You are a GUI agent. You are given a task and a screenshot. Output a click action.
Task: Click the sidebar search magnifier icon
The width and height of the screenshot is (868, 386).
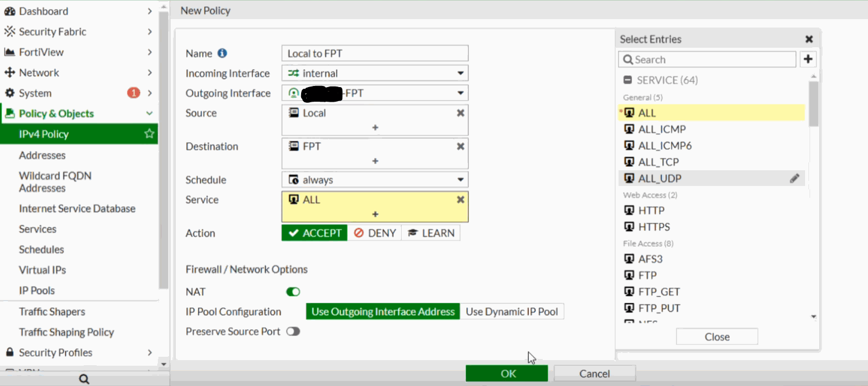click(x=84, y=379)
